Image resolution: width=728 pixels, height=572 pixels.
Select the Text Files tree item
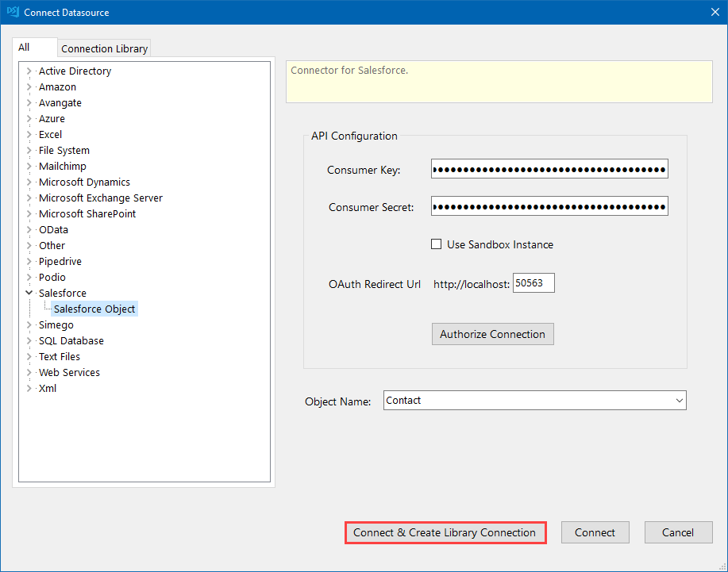60,356
